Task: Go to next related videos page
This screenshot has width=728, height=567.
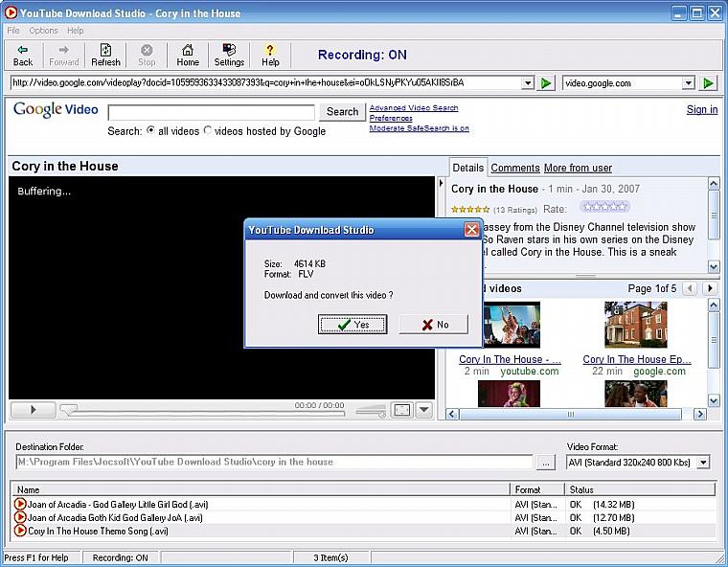Action: point(710,288)
